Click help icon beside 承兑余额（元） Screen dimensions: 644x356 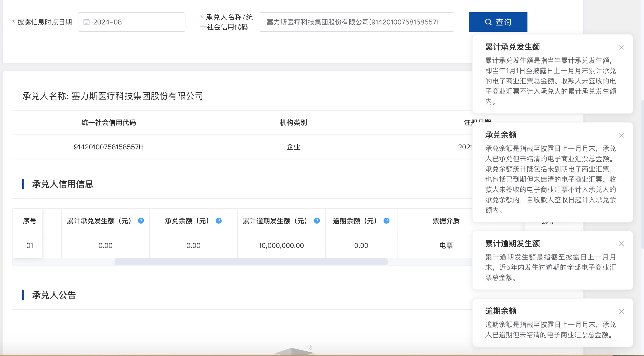click(218, 221)
